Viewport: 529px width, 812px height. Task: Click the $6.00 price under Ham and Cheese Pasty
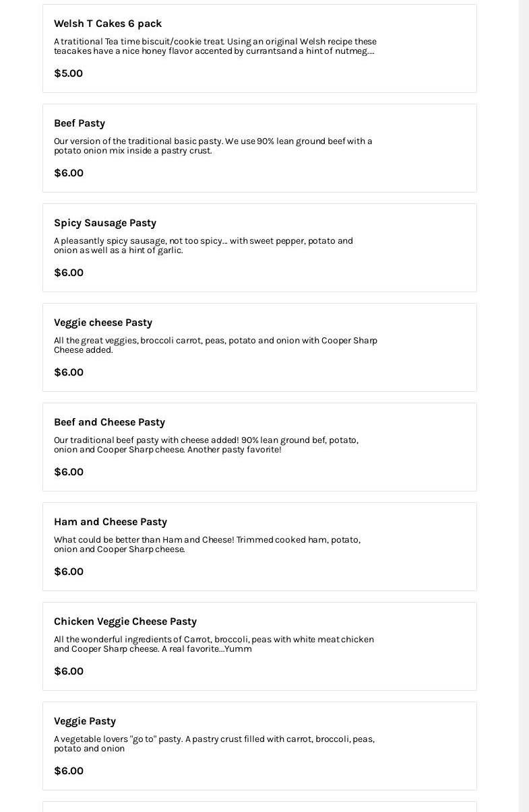(69, 572)
